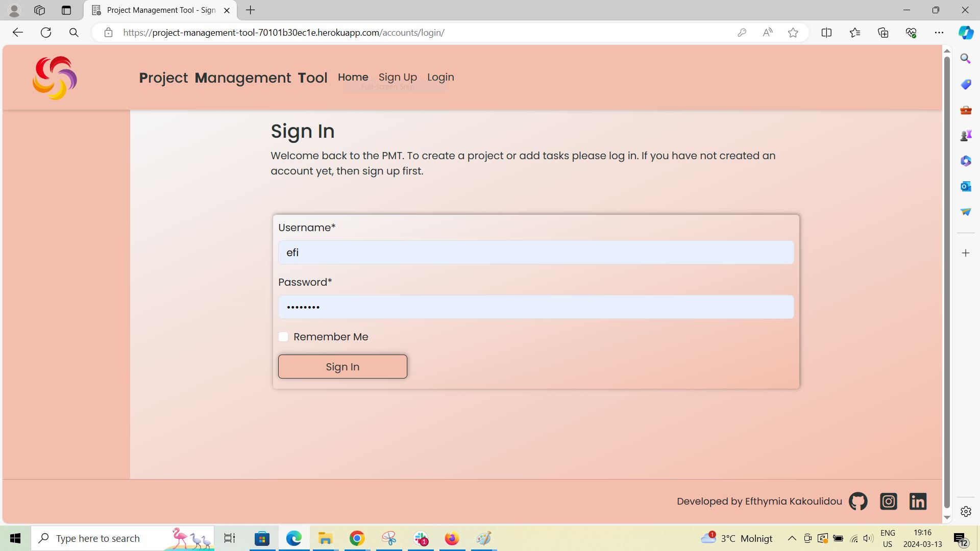
Task: Open the Instagram icon in the footer
Action: (x=888, y=501)
